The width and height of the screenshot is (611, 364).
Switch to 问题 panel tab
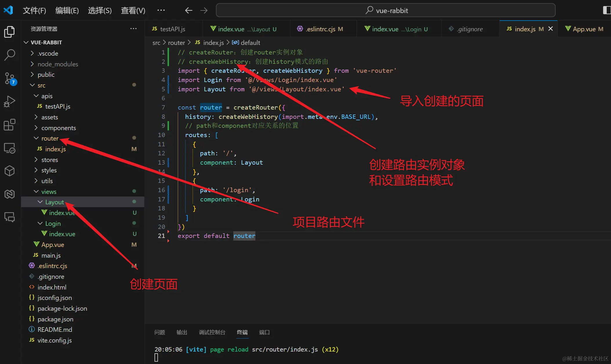coord(160,332)
